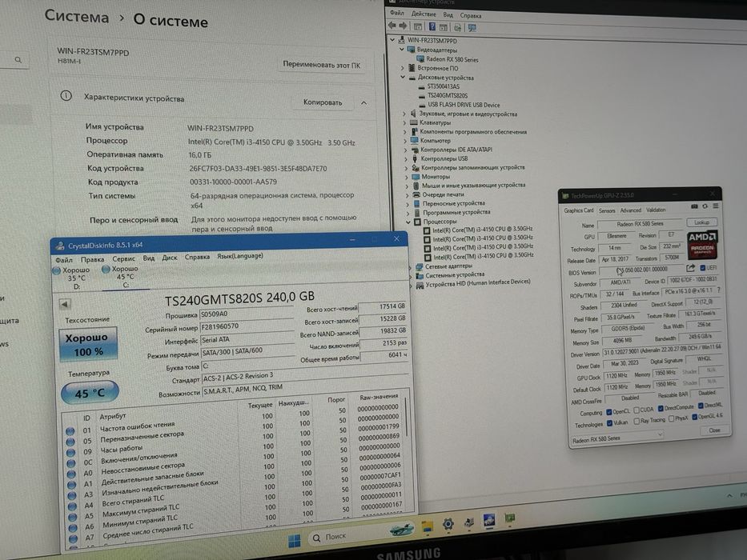Open the Действие menu in Device Manager
Image resolution: width=747 pixels, height=560 pixels.
(424, 14)
